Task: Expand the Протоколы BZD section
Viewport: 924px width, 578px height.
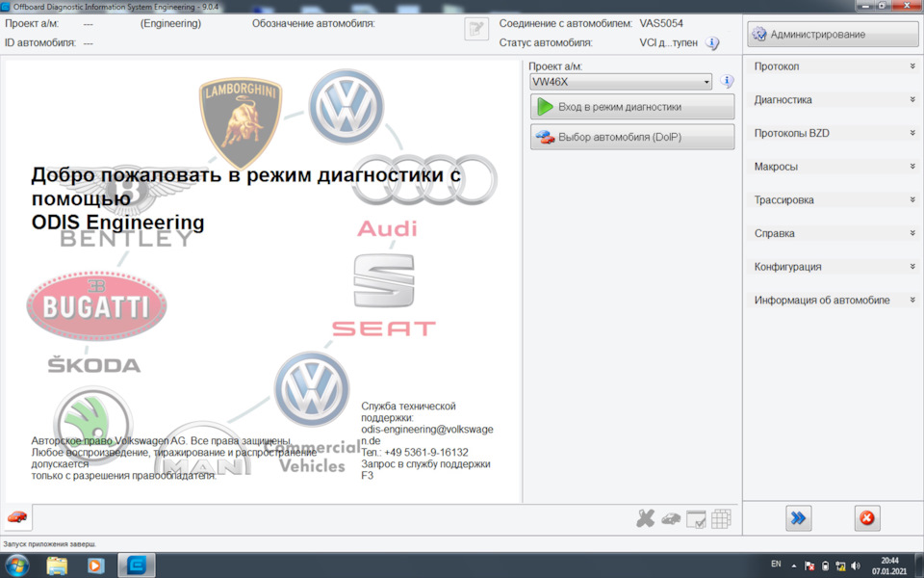Action: click(834, 133)
